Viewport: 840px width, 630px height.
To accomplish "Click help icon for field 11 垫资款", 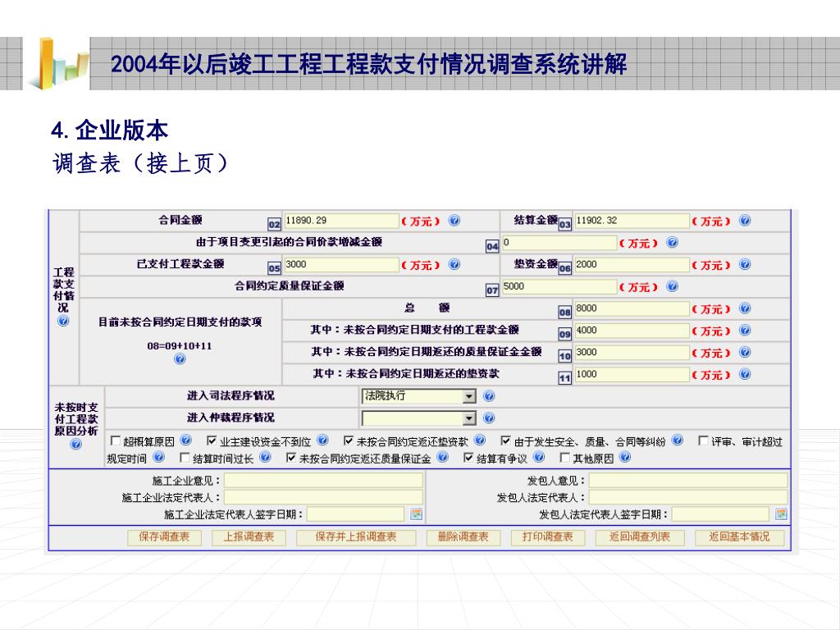I will 745,374.
